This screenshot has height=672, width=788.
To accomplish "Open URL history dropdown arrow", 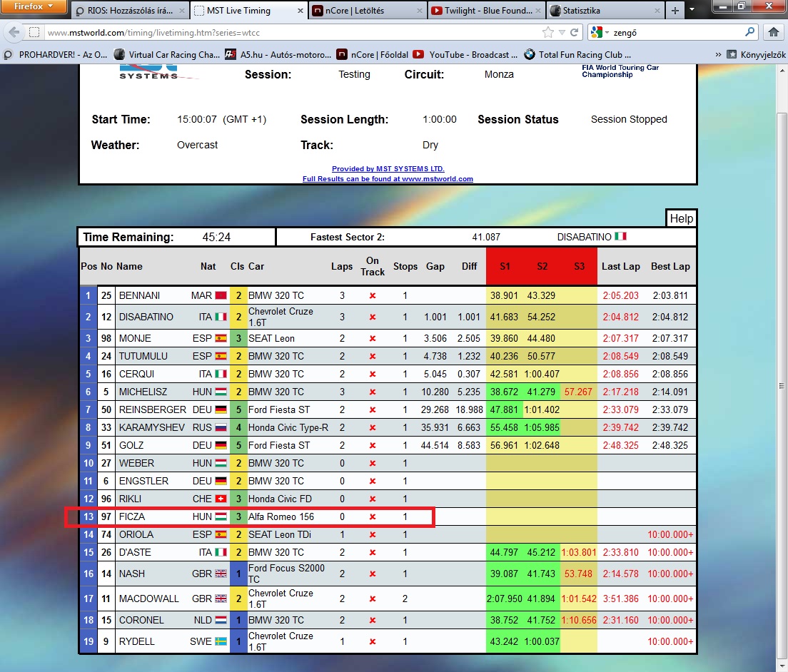I will pos(562,33).
